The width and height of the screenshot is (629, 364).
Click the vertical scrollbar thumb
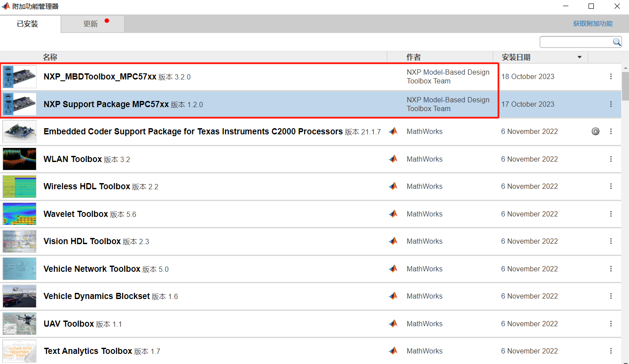coord(625,86)
